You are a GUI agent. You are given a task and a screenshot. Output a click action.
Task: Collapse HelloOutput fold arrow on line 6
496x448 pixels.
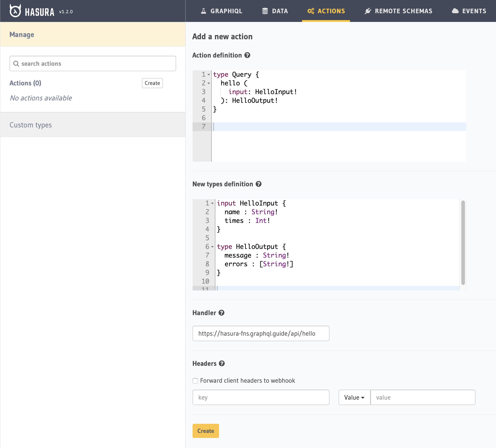click(x=212, y=247)
